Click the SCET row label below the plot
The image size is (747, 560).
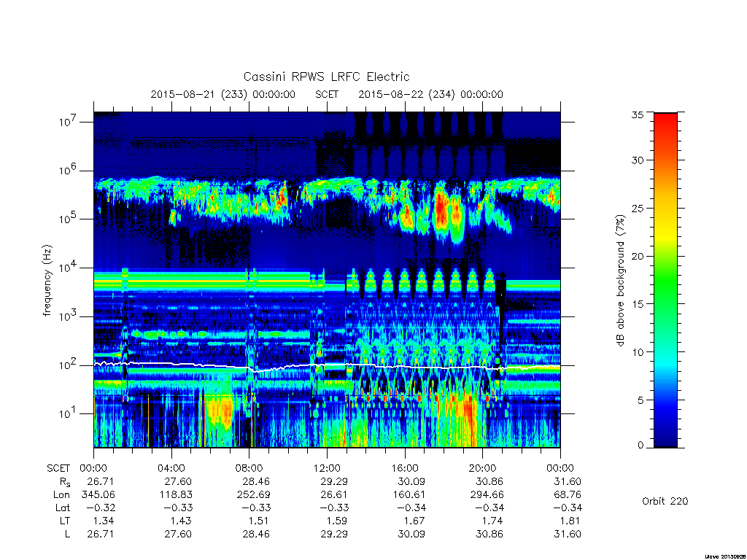click(x=58, y=468)
